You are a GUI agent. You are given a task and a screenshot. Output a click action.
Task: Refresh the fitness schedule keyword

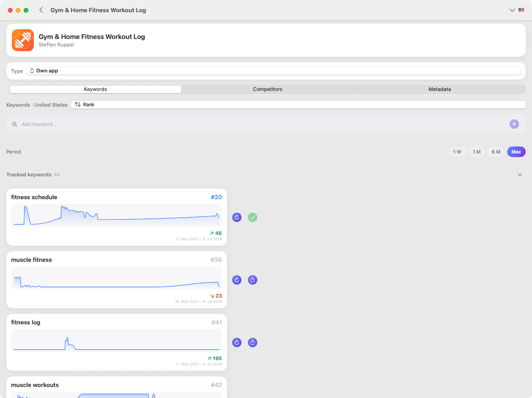pos(237,217)
